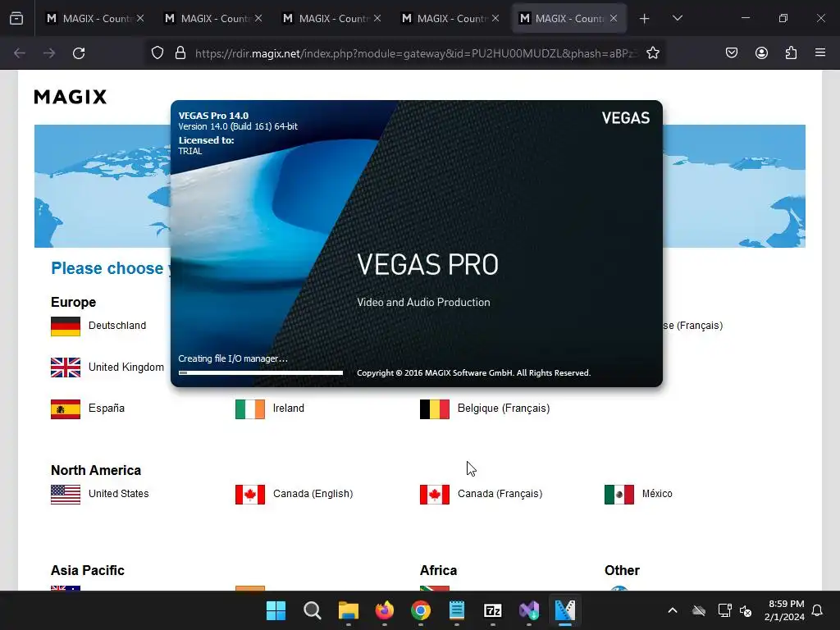
Task: Open Firefox application hamburger menu
Action: click(819, 53)
